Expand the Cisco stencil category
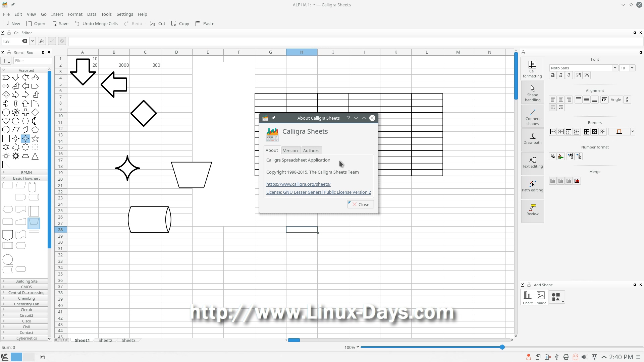 click(24, 321)
